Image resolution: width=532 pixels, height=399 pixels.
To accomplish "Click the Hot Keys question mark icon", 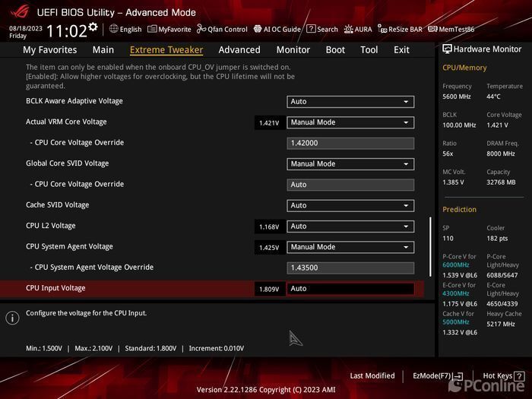I will [519, 376].
